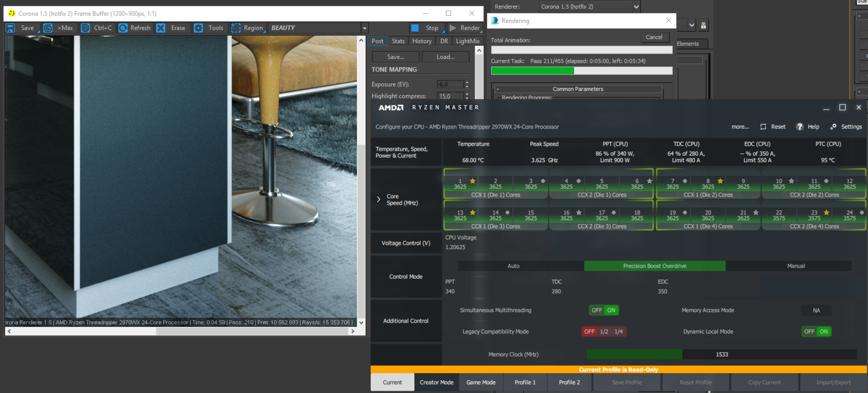Toggle Legacy Compatibility Mode switch
The image size is (868, 393).
(603, 331)
